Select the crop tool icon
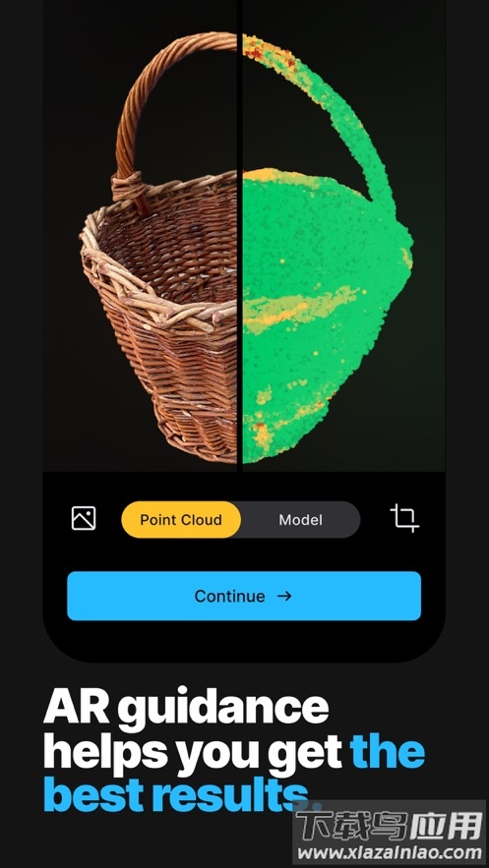489x868 pixels. tap(404, 518)
